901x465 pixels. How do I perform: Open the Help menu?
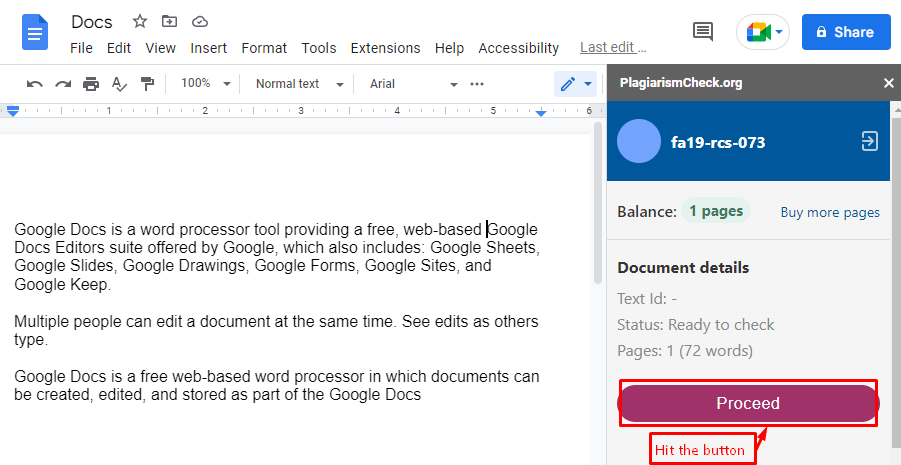pyautogui.click(x=449, y=48)
